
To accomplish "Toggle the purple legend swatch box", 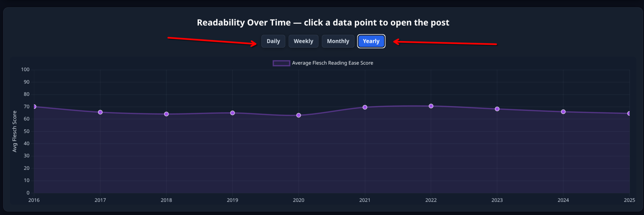I will click(281, 63).
